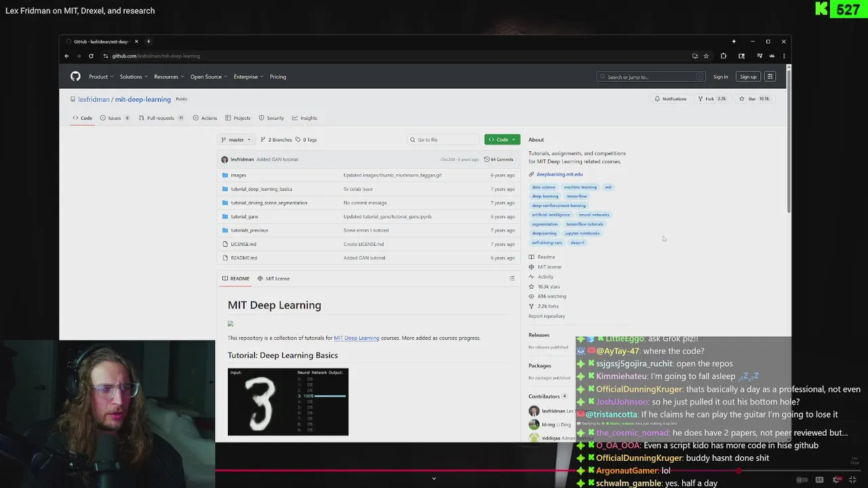Click the Sign up button

[x=748, y=77]
